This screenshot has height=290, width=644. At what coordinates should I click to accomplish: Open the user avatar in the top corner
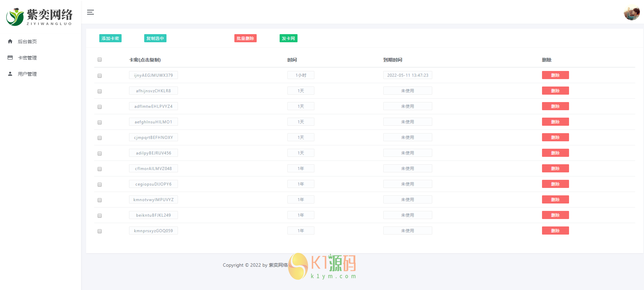[x=632, y=13]
